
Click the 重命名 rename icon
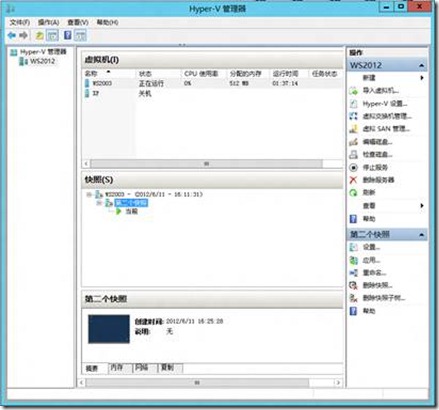coord(353,273)
